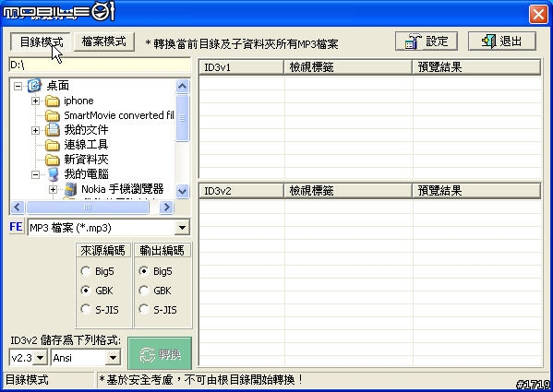Screen dimensions: 553x392
Task: Select 連線工具 tree item
Action: click(x=86, y=145)
